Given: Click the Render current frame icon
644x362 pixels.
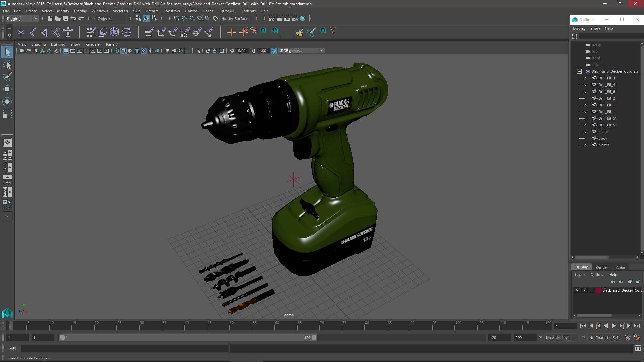Looking at the screenshot, I should (x=279, y=19).
